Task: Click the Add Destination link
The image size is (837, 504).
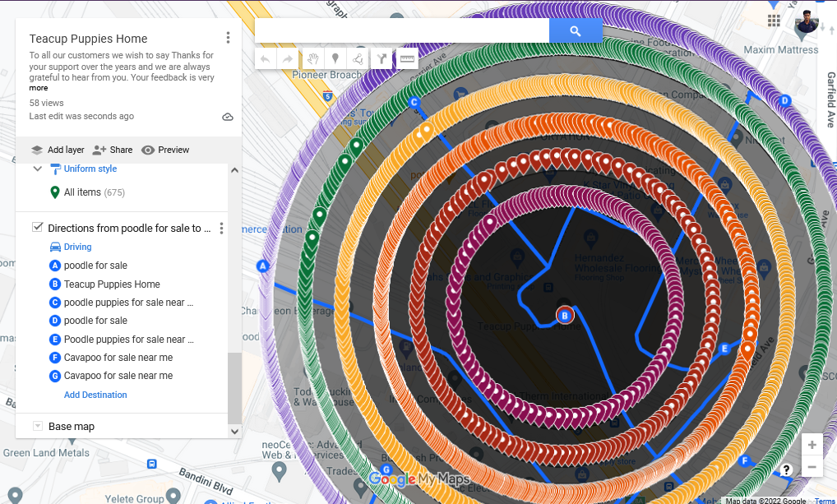Action: point(95,395)
